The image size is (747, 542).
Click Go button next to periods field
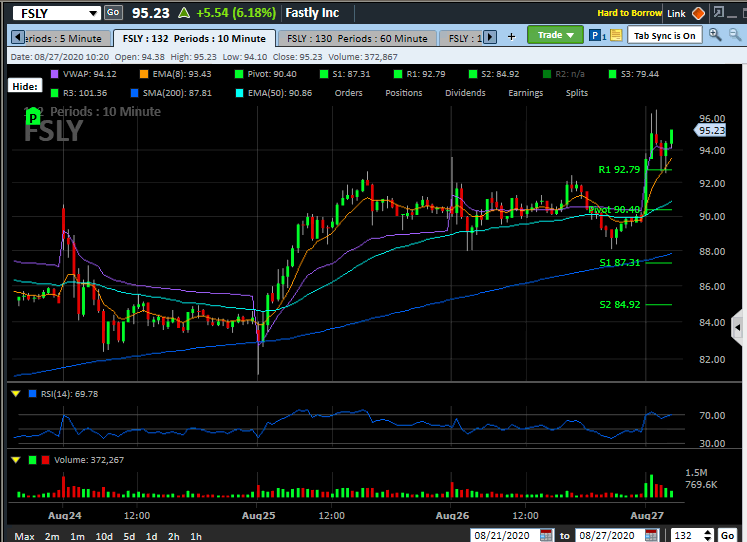point(727,535)
